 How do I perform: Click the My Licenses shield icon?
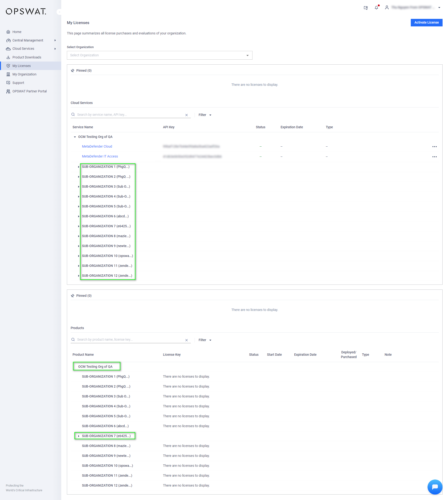pos(8,66)
